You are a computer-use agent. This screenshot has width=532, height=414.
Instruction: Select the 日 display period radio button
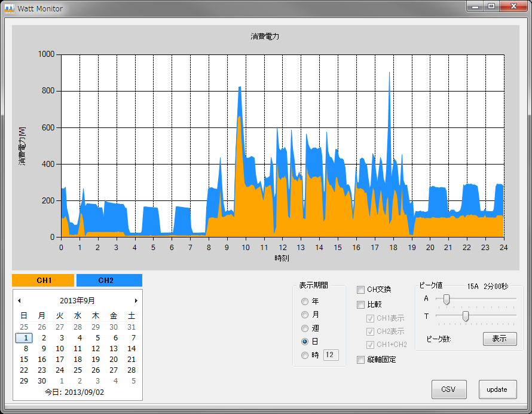[305, 342]
